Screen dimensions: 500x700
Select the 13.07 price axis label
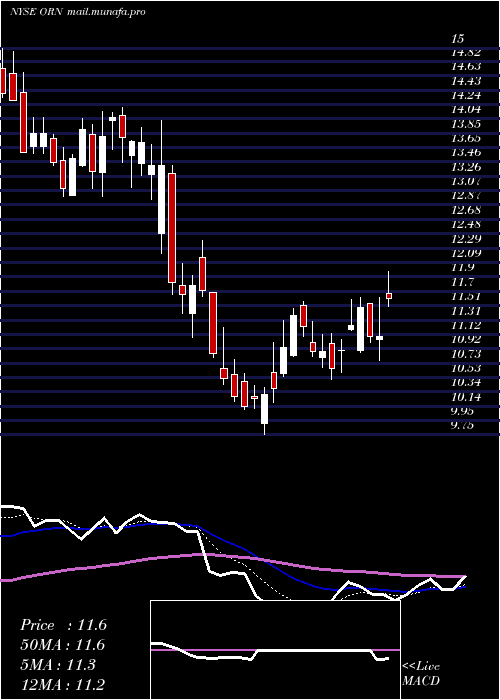(466, 181)
